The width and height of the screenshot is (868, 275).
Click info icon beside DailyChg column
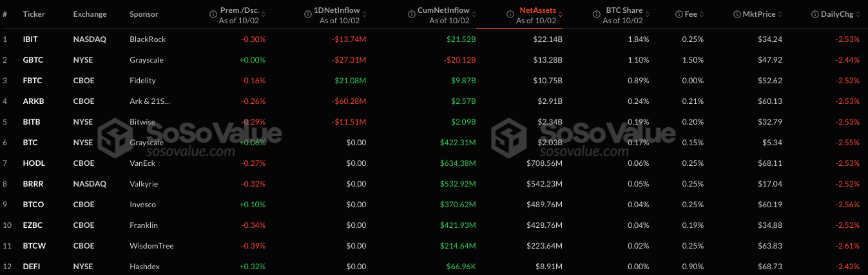coord(815,14)
